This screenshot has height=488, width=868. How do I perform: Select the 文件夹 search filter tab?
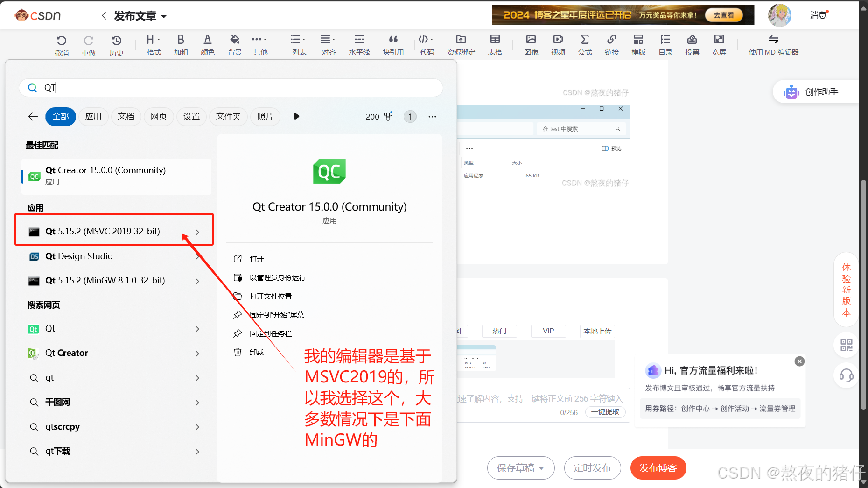[x=228, y=116]
